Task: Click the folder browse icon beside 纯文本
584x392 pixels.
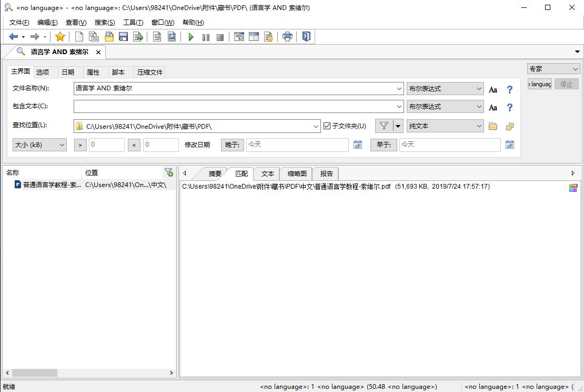Action: 493,126
